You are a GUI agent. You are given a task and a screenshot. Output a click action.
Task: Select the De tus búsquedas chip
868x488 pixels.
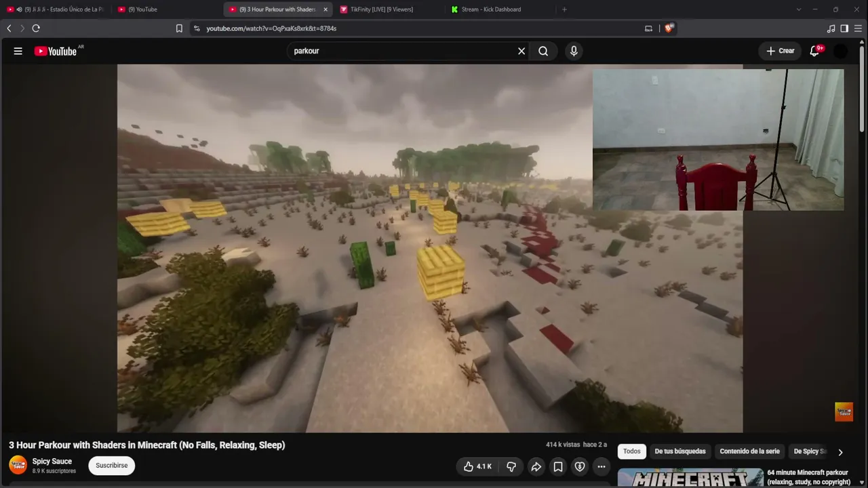click(680, 451)
